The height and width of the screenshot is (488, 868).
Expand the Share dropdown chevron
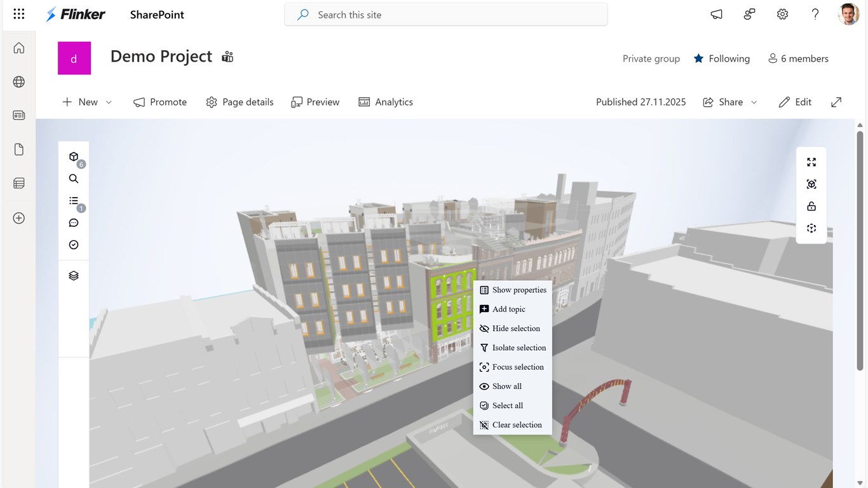pyautogui.click(x=754, y=102)
